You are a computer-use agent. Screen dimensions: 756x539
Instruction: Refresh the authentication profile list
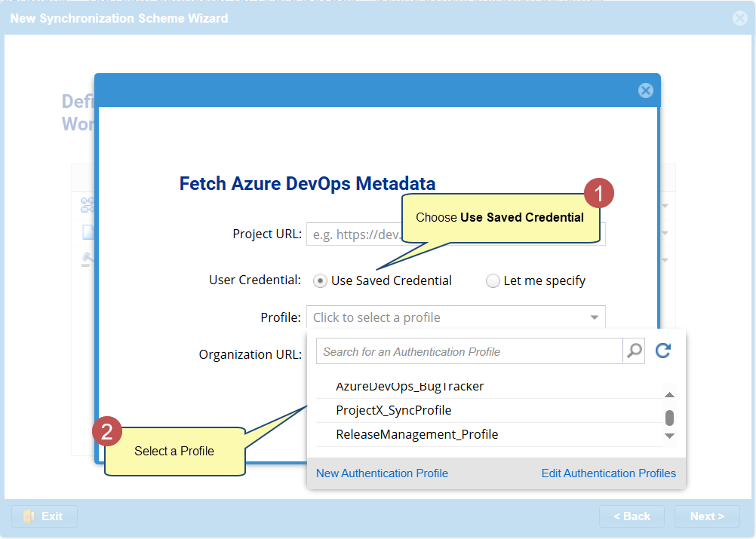point(663,351)
